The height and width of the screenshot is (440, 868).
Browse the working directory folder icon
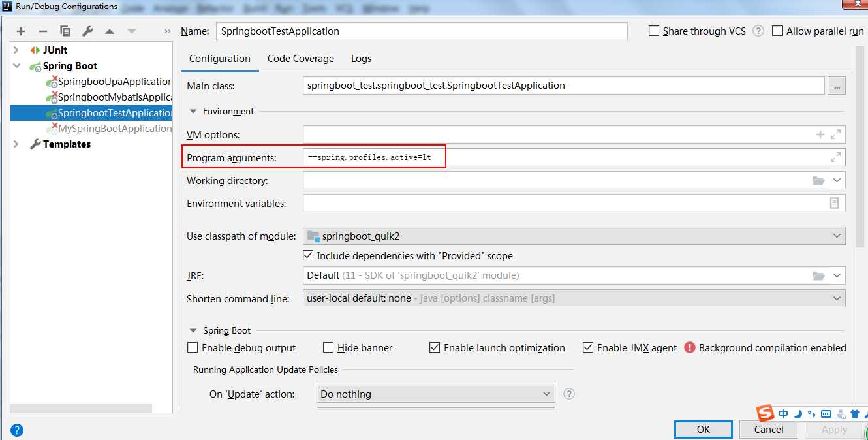click(x=818, y=180)
